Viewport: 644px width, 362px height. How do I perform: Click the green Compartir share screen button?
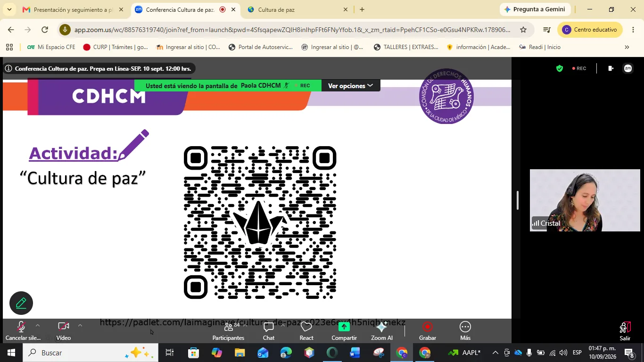coord(344,330)
